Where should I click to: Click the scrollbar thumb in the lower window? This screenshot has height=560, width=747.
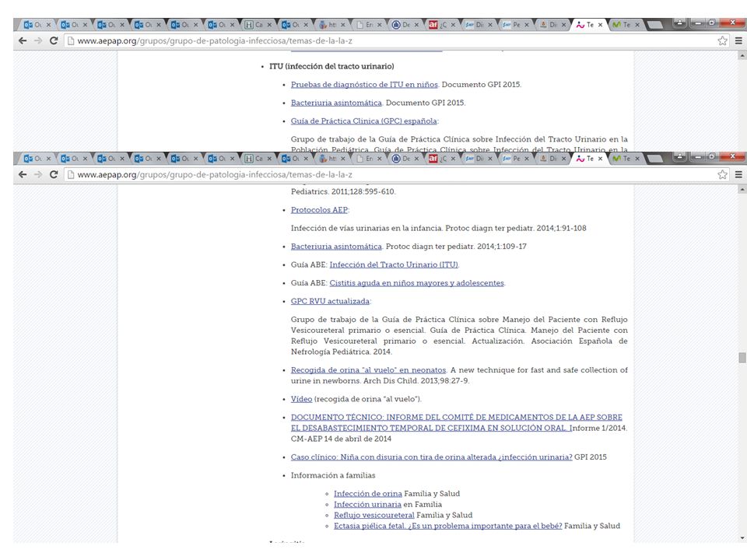(x=742, y=358)
